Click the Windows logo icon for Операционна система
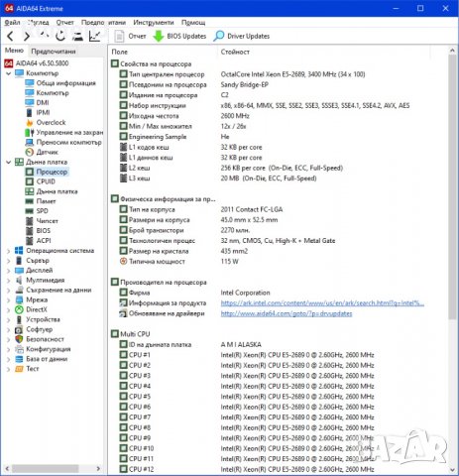459x476 pixels. (x=19, y=251)
